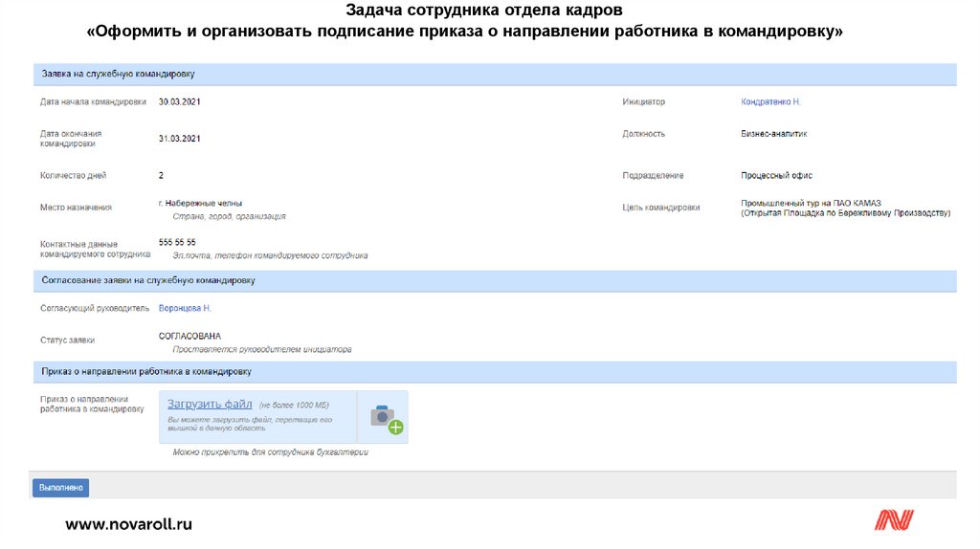The height and width of the screenshot is (549, 980).
Task: Click the drag-and-drop hint text in upload area
Action: [250, 424]
